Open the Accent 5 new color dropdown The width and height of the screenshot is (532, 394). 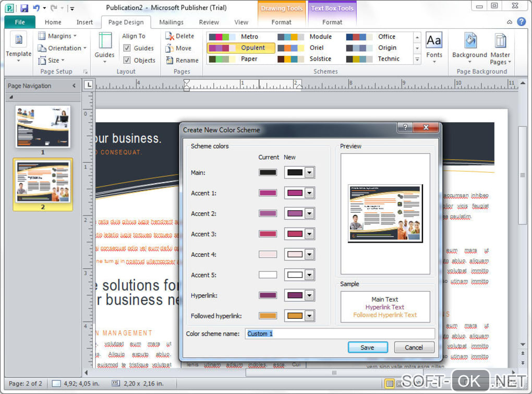coord(309,275)
